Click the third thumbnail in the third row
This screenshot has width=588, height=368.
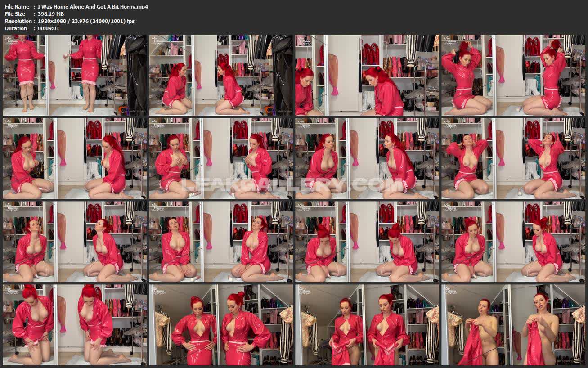coord(367,242)
